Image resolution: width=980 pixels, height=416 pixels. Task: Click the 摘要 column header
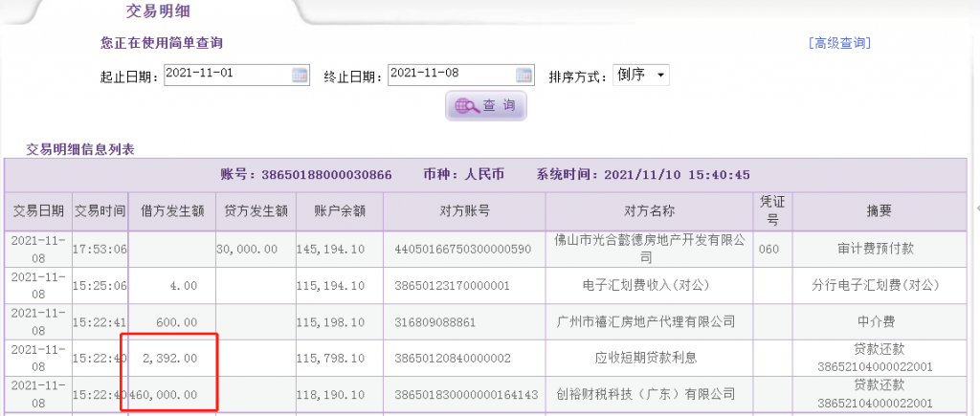tap(878, 210)
